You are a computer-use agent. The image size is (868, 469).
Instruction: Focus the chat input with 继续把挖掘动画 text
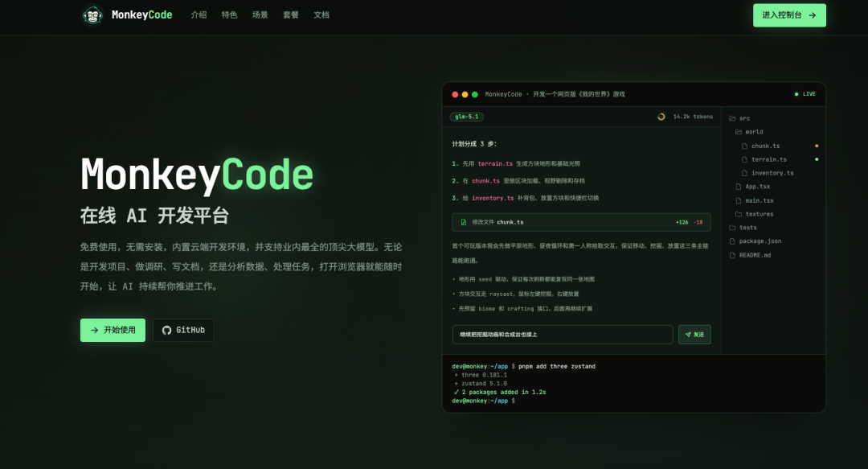pyautogui.click(x=563, y=335)
